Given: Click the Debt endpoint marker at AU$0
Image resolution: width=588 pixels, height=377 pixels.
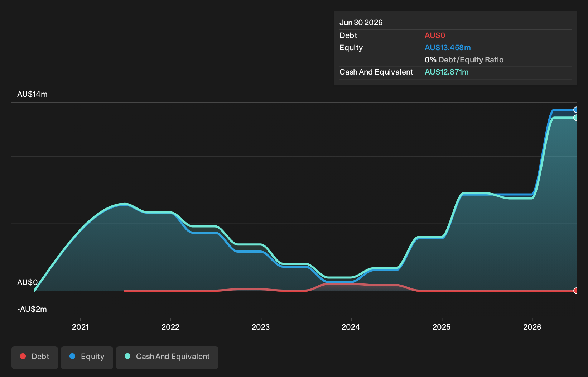Looking at the screenshot, I should click(575, 291).
